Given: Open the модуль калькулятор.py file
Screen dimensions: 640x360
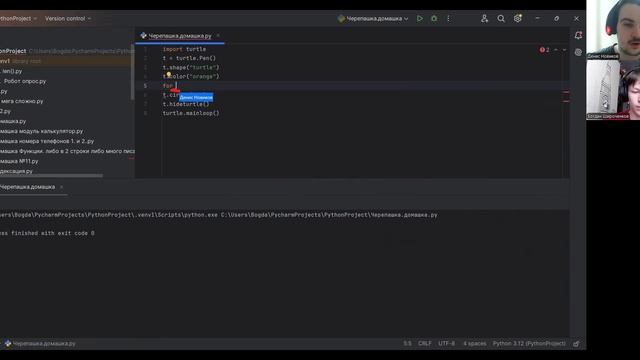Looking at the screenshot, I should coord(41,131).
